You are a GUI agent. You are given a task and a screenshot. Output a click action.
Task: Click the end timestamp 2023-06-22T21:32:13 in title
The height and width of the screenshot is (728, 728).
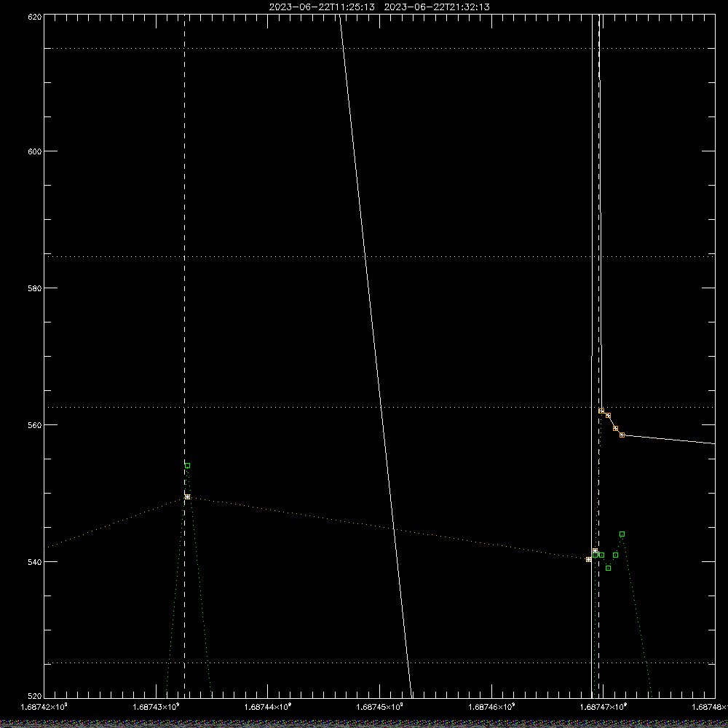click(437, 7)
